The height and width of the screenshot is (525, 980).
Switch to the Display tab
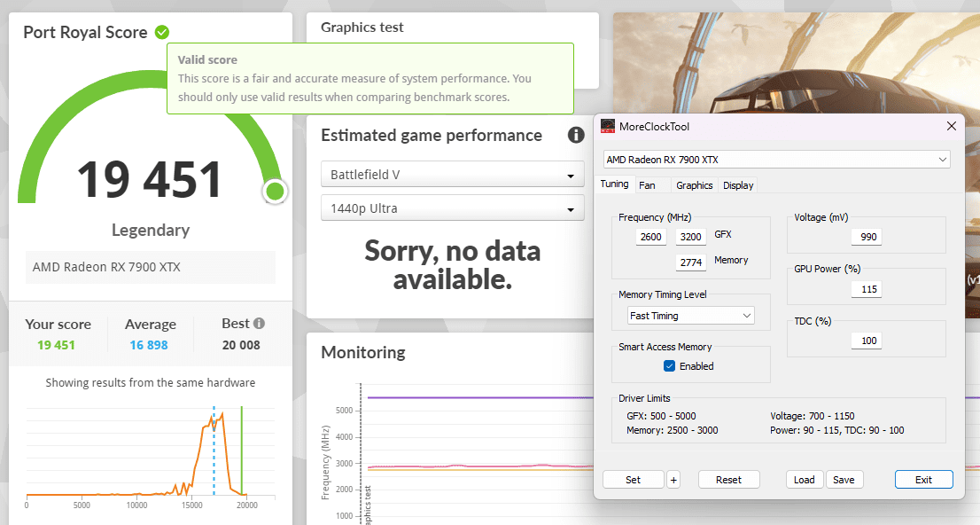738,185
